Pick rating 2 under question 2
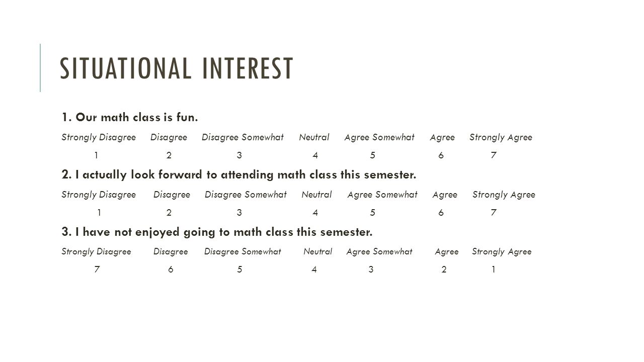The height and width of the screenshot is (362, 644). click(x=169, y=213)
